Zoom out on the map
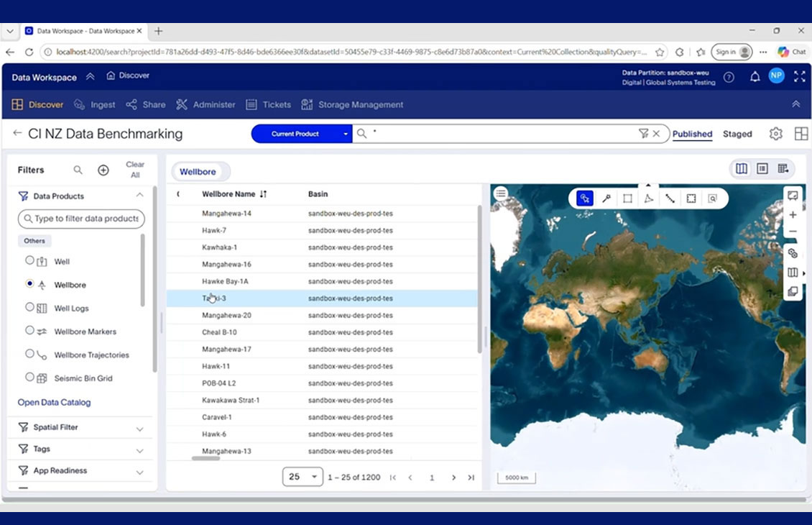The width and height of the screenshot is (812, 525). [793, 232]
